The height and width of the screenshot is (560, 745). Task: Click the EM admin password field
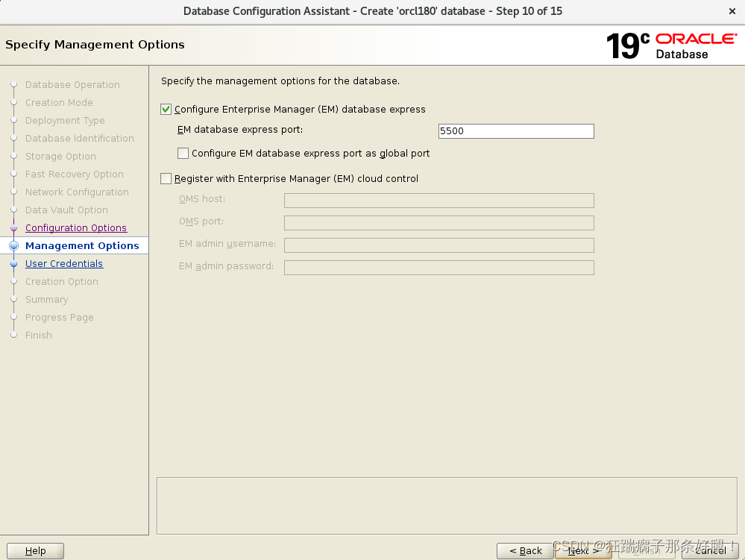[x=439, y=268]
